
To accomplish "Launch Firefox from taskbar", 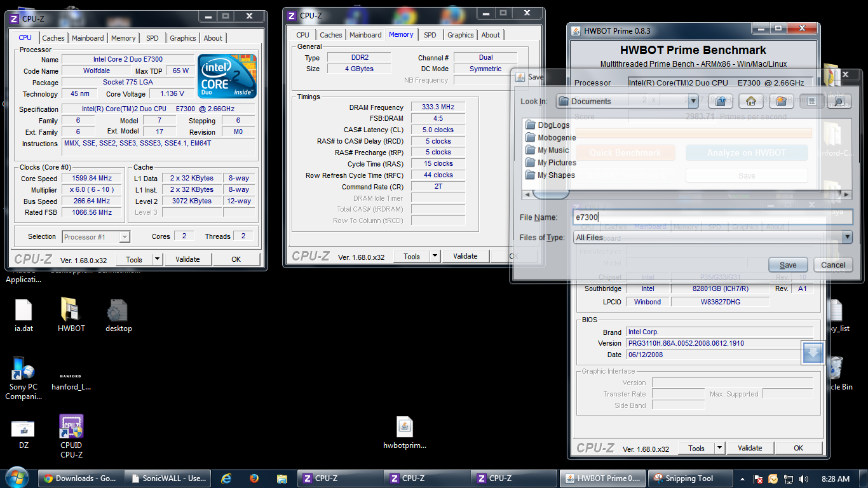I will (x=254, y=478).
